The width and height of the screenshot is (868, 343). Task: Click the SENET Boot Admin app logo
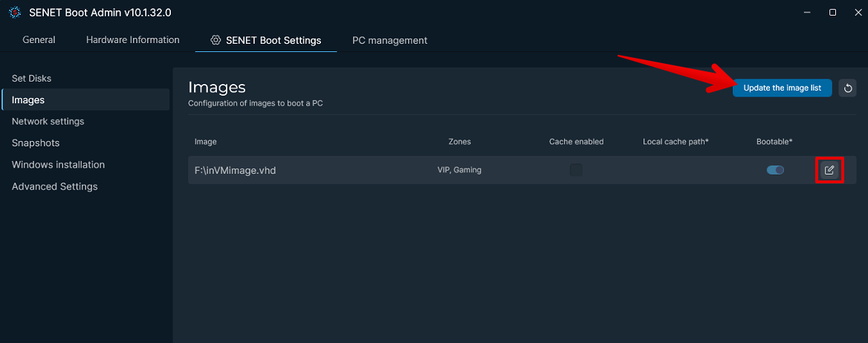(x=15, y=12)
